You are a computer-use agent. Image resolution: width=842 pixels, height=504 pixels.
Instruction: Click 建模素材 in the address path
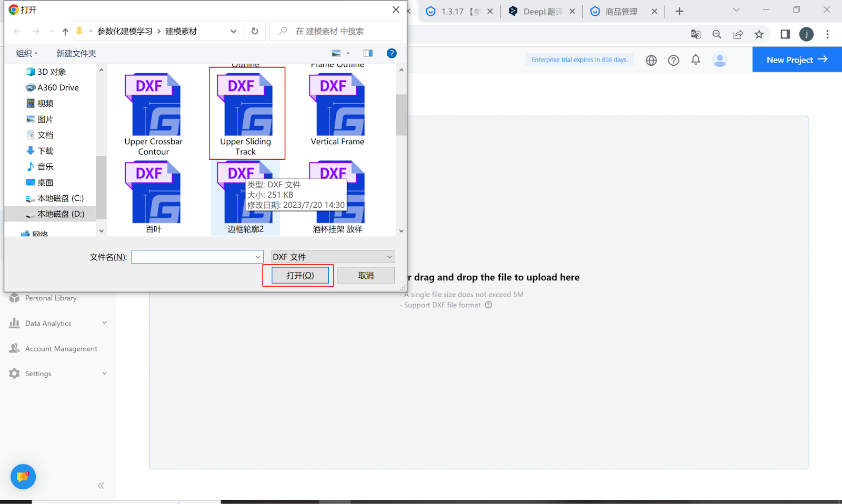click(x=181, y=31)
